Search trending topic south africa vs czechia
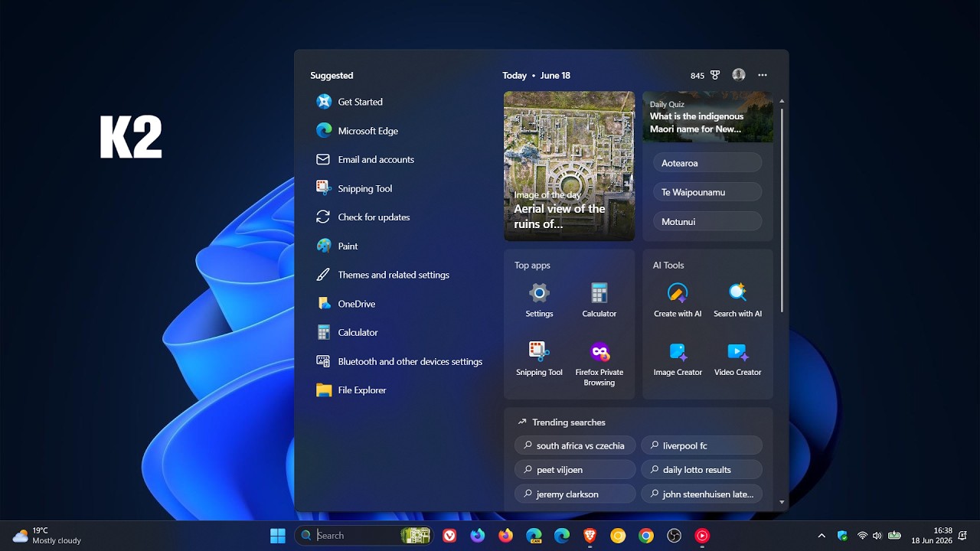Screen dimensions: 980x551 pyautogui.click(x=575, y=445)
